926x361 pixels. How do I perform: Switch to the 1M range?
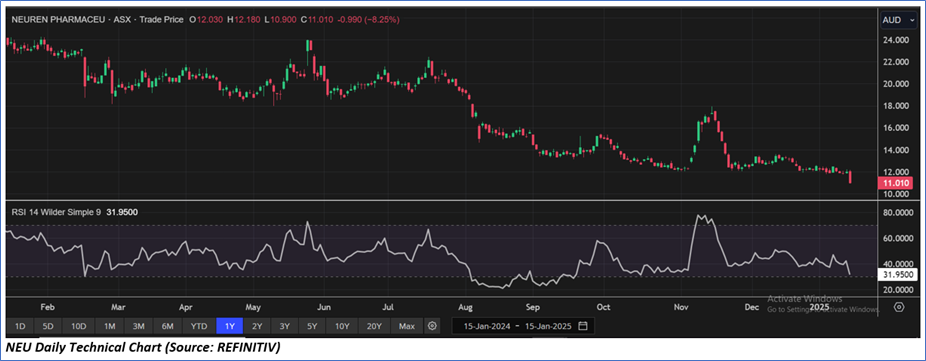tap(109, 326)
